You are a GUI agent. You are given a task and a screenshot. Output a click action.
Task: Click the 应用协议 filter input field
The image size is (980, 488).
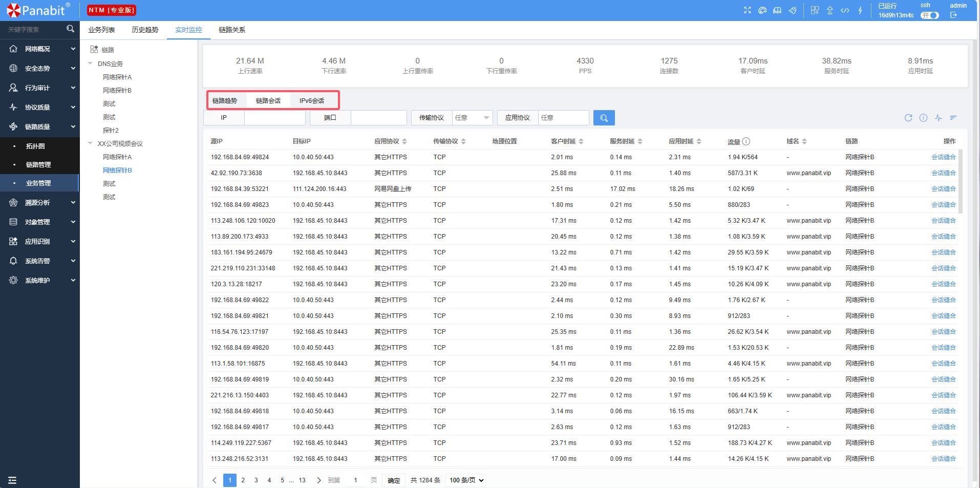(563, 118)
